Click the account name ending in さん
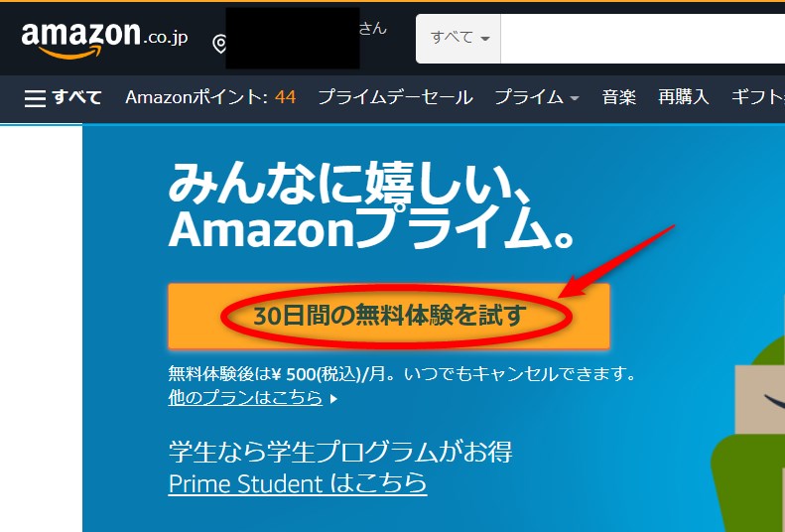 372,28
